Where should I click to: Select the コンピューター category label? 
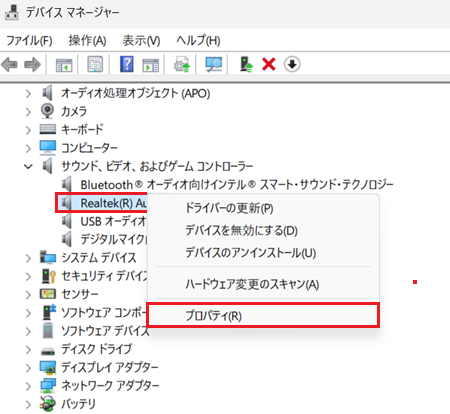[x=89, y=148]
